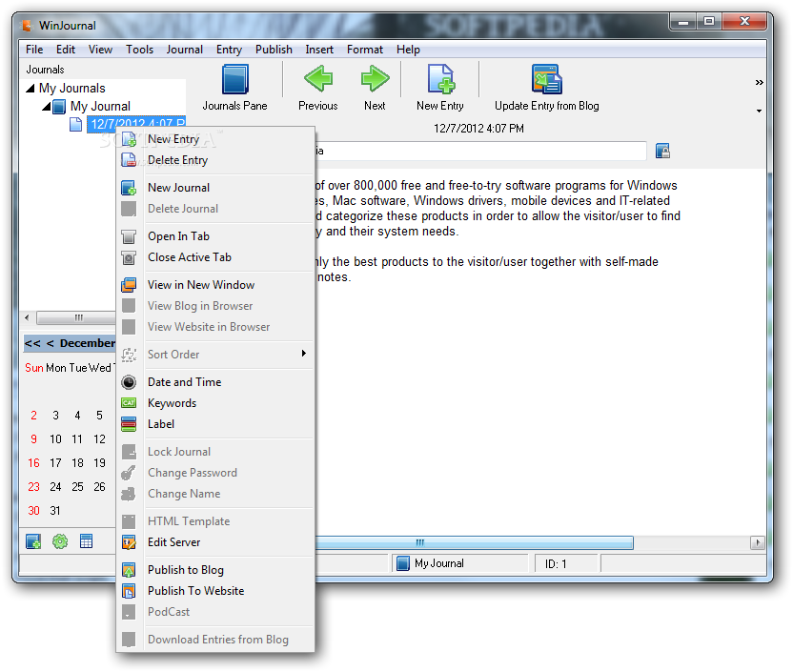Open the Journal menu

click(185, 50)
